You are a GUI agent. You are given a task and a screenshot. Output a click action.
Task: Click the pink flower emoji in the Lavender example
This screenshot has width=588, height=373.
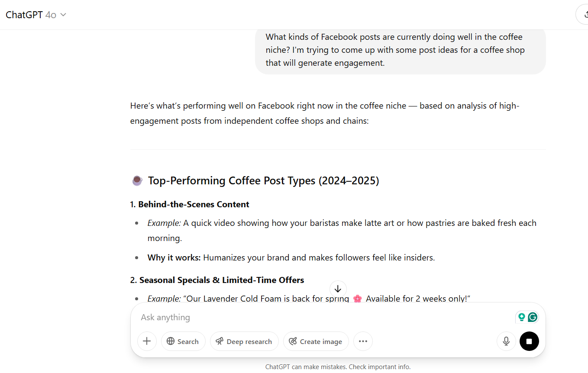point(357,299)
